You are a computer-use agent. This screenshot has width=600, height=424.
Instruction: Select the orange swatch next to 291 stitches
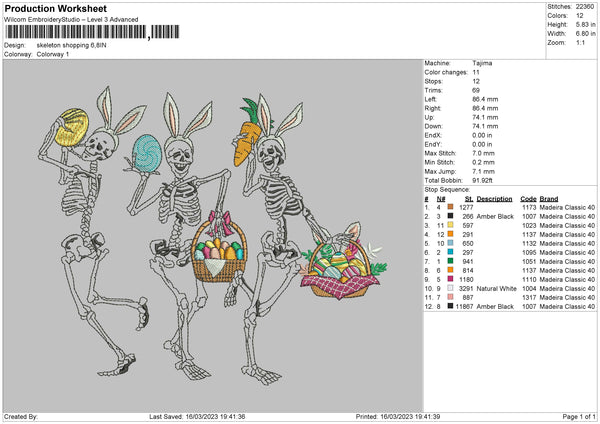pyautogui.click(x=450, y=234)
